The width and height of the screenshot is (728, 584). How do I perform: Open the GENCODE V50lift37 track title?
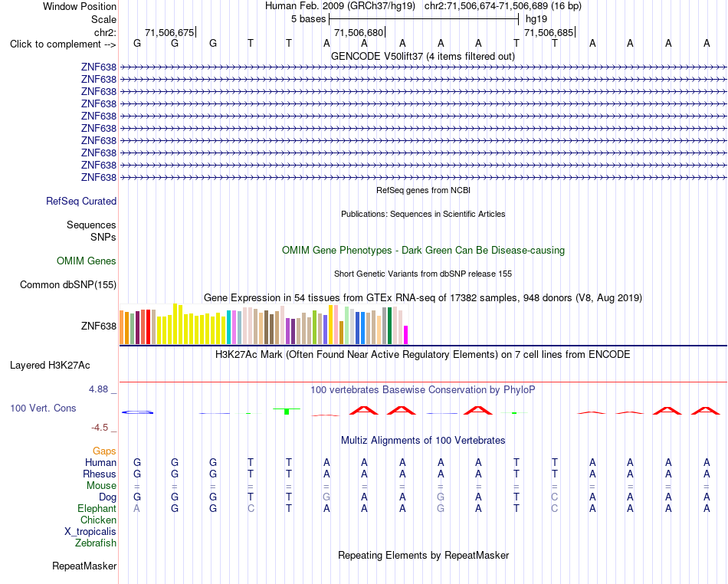[423, 56]
